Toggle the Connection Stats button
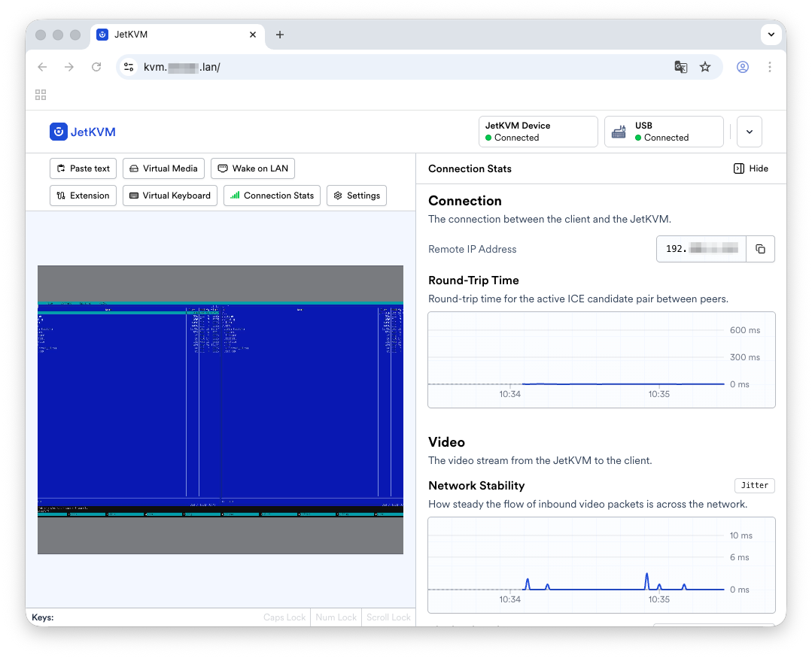 coord(272,196)
